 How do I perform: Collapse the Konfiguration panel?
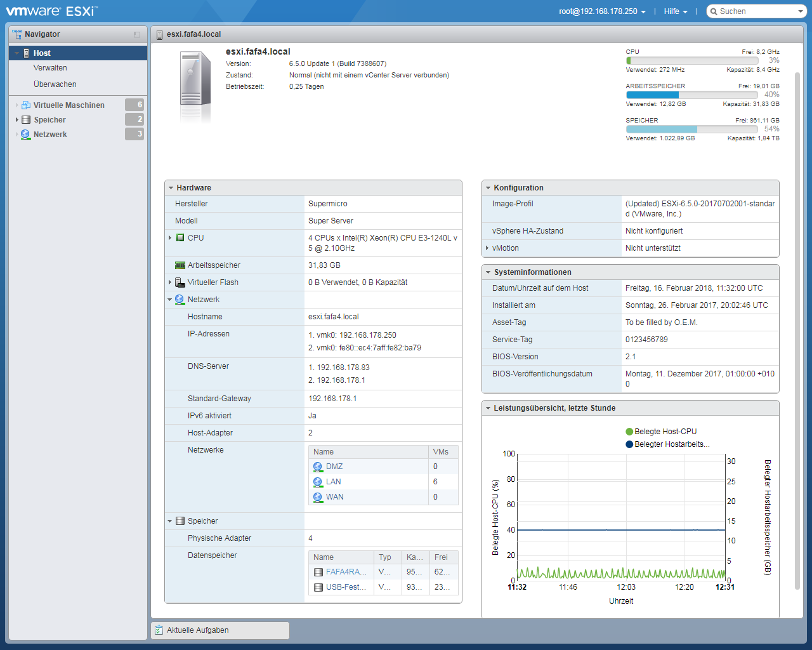488,188
